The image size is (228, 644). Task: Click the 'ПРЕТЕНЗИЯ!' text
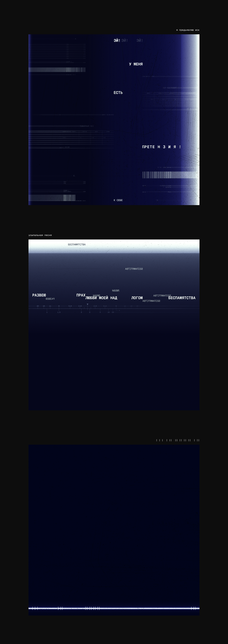161,147
